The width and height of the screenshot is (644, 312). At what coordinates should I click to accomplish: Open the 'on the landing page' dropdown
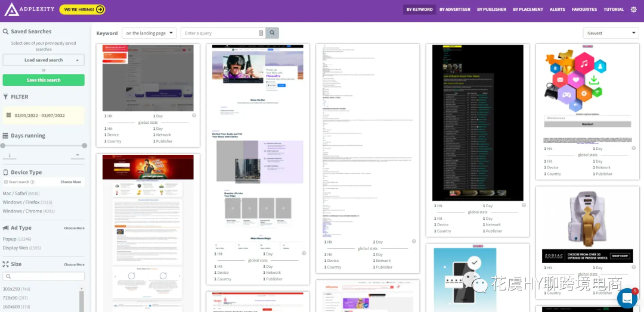(149, 33)
